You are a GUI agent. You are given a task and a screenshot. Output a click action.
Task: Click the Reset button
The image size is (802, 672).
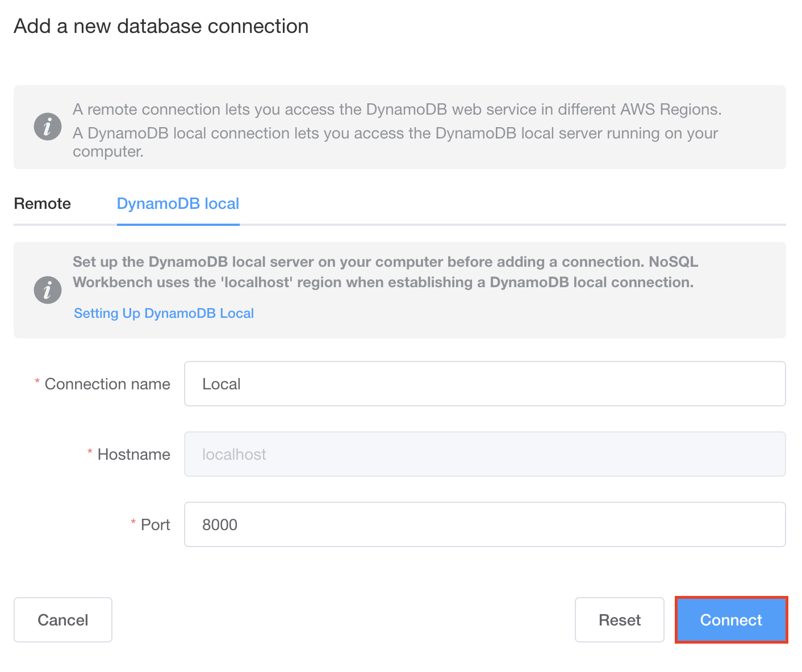[620, 620]
